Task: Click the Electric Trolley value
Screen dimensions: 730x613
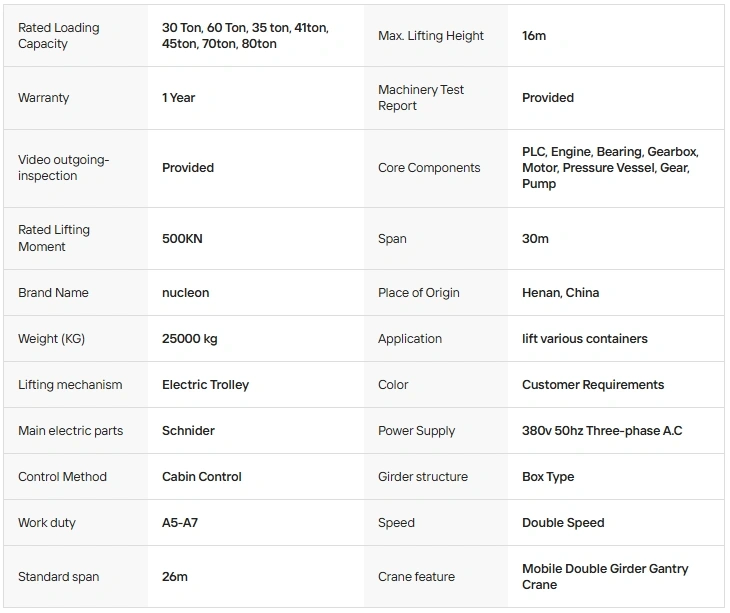Action: coord(205,385)
